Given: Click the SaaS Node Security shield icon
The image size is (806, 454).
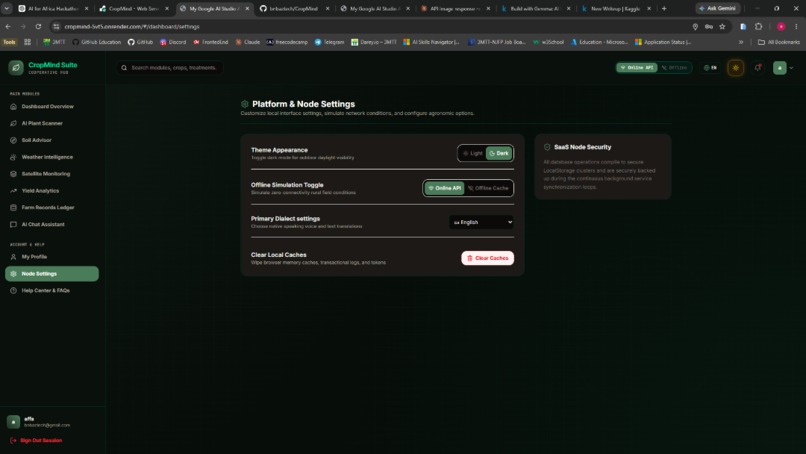Looking at the screenshot, I should (547, 147).
